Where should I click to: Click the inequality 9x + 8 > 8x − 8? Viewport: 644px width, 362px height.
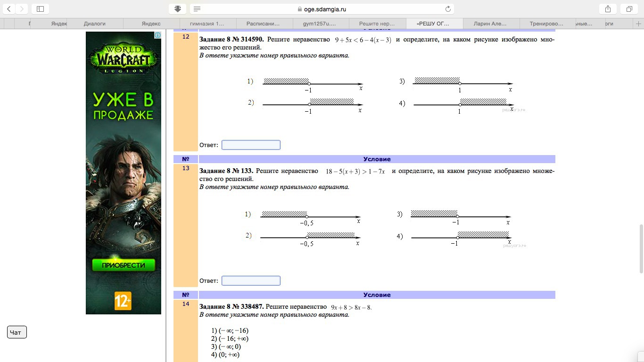pos(351,307)
